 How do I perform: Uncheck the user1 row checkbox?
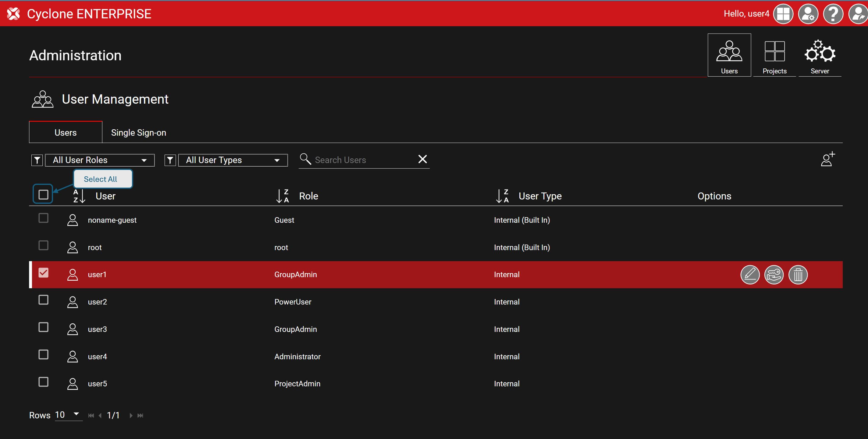[44, 273]
